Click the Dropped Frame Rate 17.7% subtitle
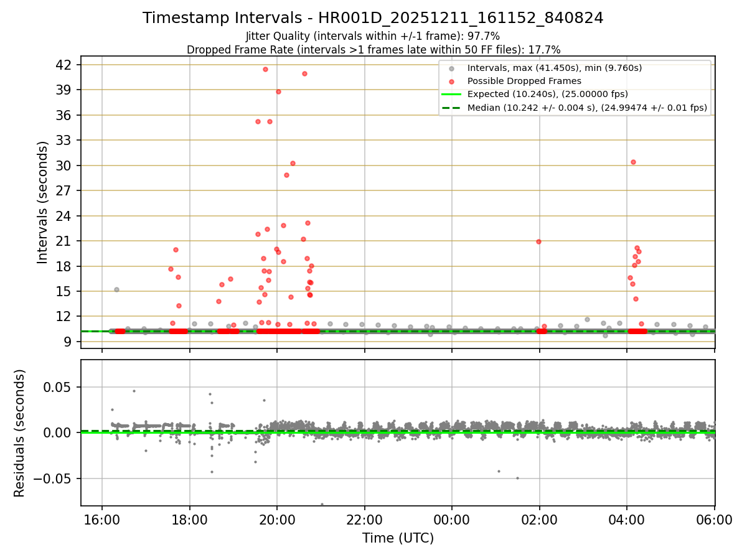Screen dimensions: 747x560 tap(374, 50)
